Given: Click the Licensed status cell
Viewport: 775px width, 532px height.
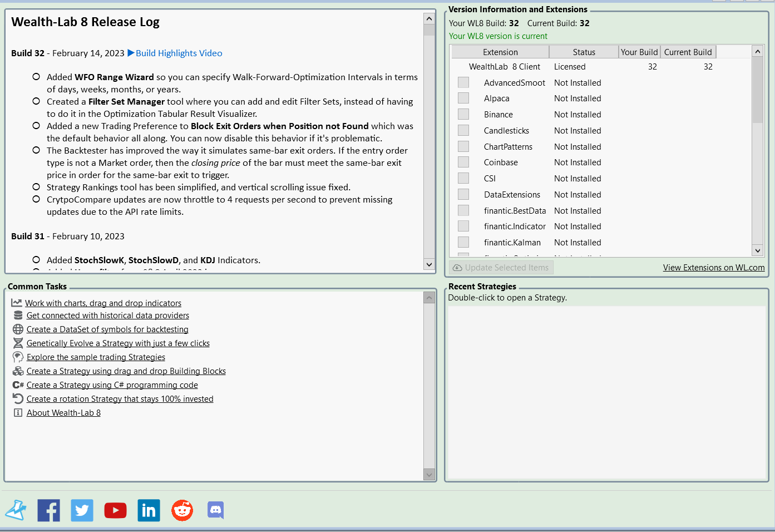Looking at the screenshot, I should 570,67.
